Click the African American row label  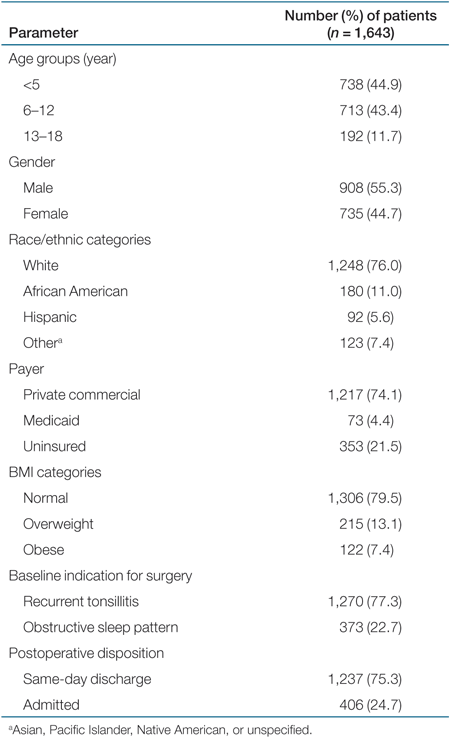tap(75, 291)
